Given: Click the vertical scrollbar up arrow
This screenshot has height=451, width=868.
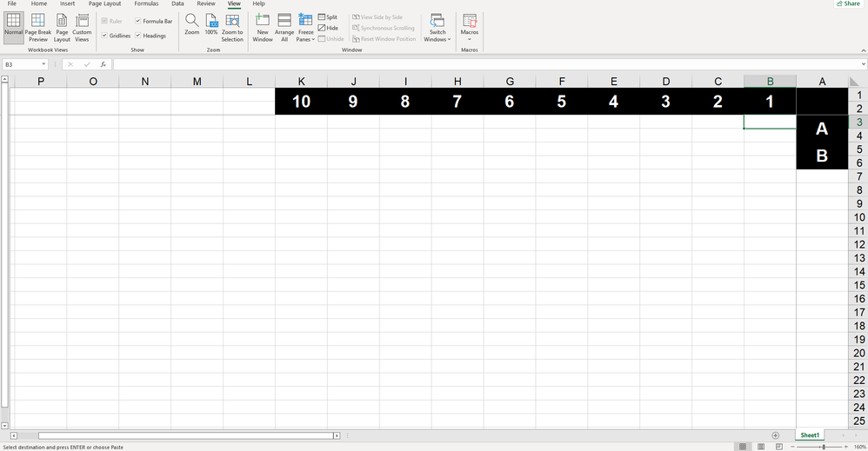Looking at the screenshot, I should 4,79.
